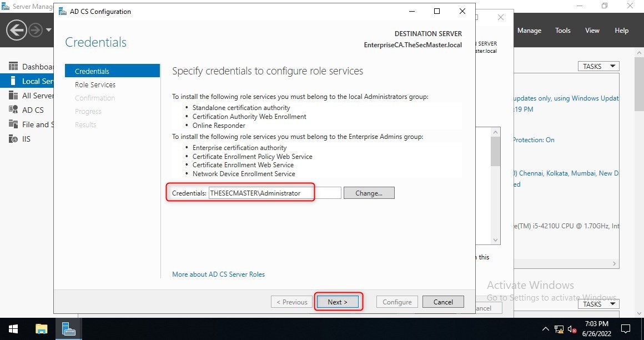This screenshot has width=644, height=340.
Task: Click Server Manager taskbar icon
Action: [69, 329]
